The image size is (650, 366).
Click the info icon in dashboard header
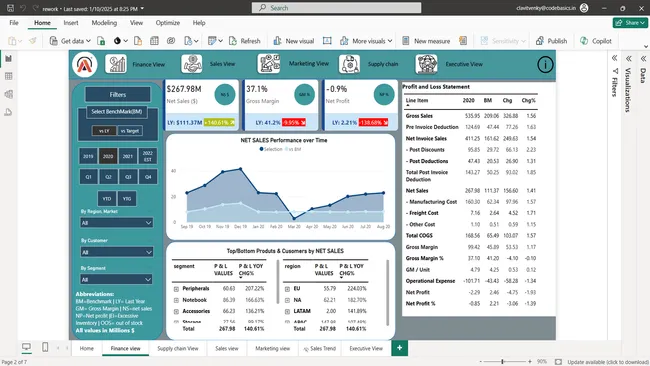pos(545,64)
